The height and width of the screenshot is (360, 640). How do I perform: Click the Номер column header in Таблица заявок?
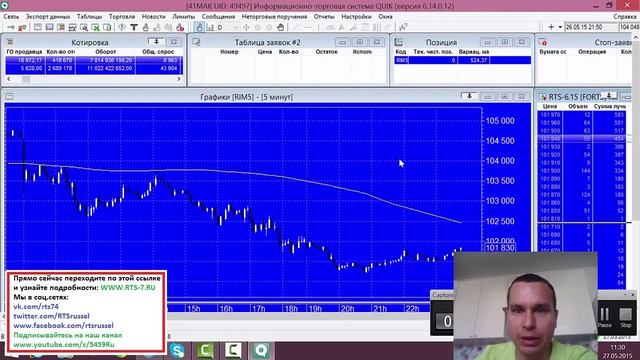coord(229,52)
